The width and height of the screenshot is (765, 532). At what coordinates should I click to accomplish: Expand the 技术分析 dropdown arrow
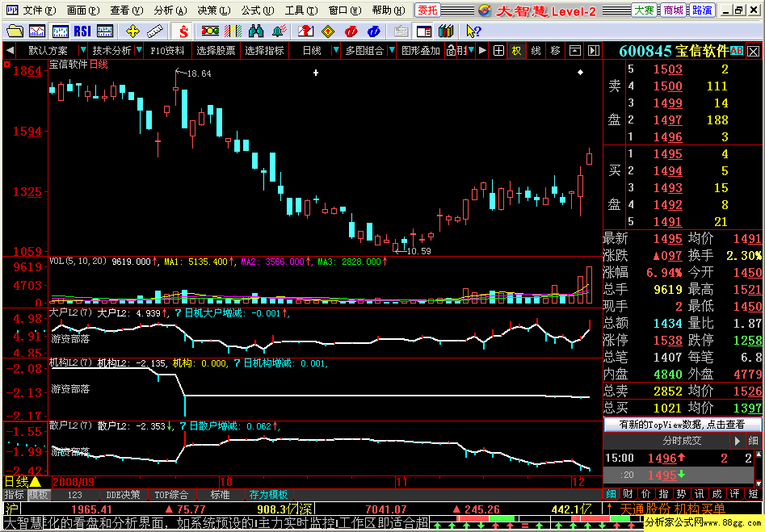coord(139,50)
